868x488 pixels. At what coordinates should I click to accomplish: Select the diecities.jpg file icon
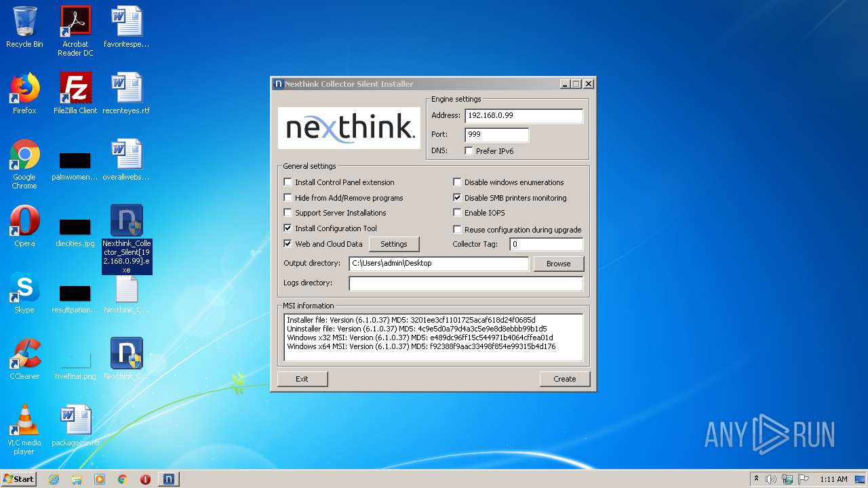[x=75, y=232]
